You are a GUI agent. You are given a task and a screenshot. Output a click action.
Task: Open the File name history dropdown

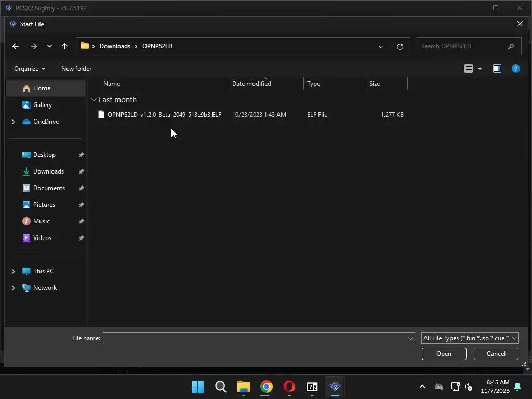(x=410, y=338)
